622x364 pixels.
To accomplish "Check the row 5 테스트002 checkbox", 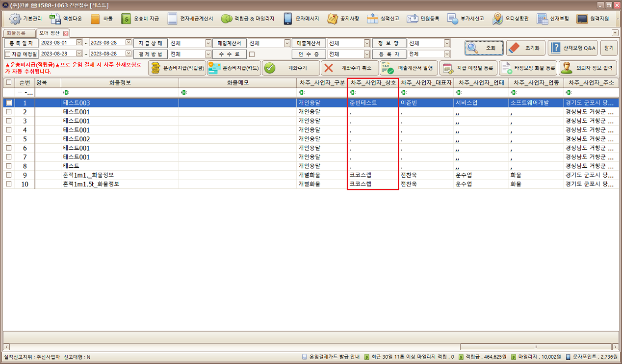I will [8, 139].
